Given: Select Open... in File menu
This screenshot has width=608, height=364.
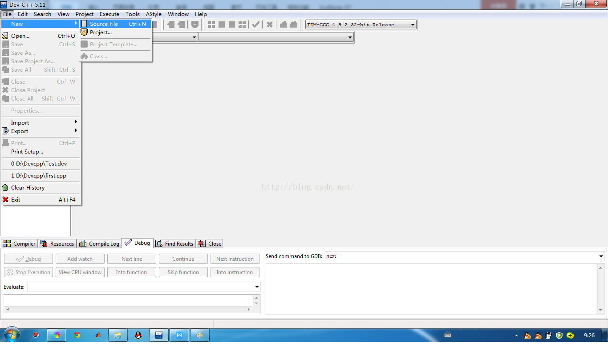Looking at the screenshot, I should 40,36.
